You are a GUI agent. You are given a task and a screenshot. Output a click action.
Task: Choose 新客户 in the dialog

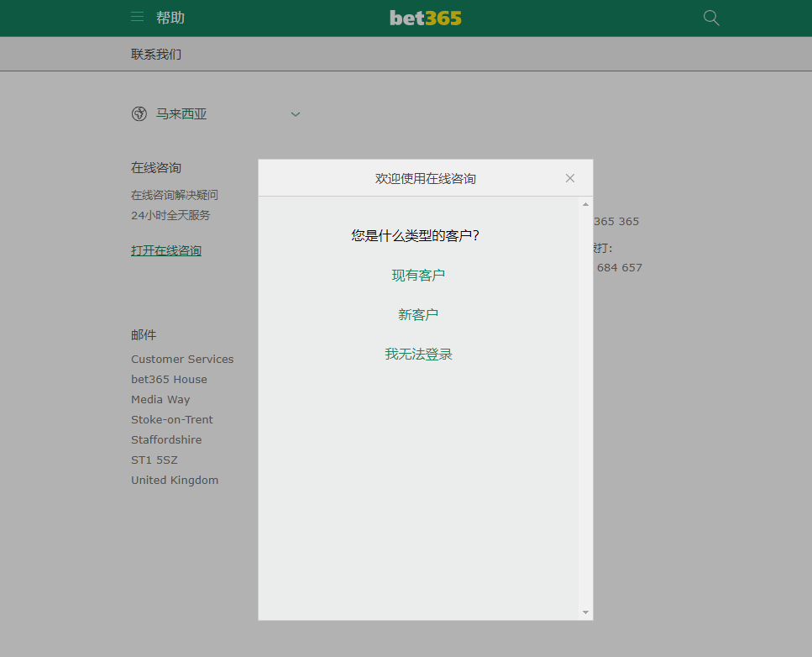click(x=418, y=314)
